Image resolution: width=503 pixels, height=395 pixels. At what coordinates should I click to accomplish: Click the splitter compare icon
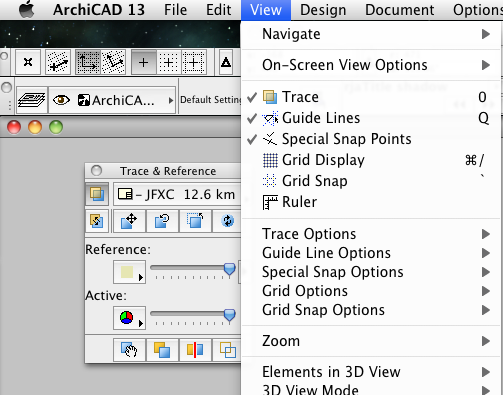point(195,350)
